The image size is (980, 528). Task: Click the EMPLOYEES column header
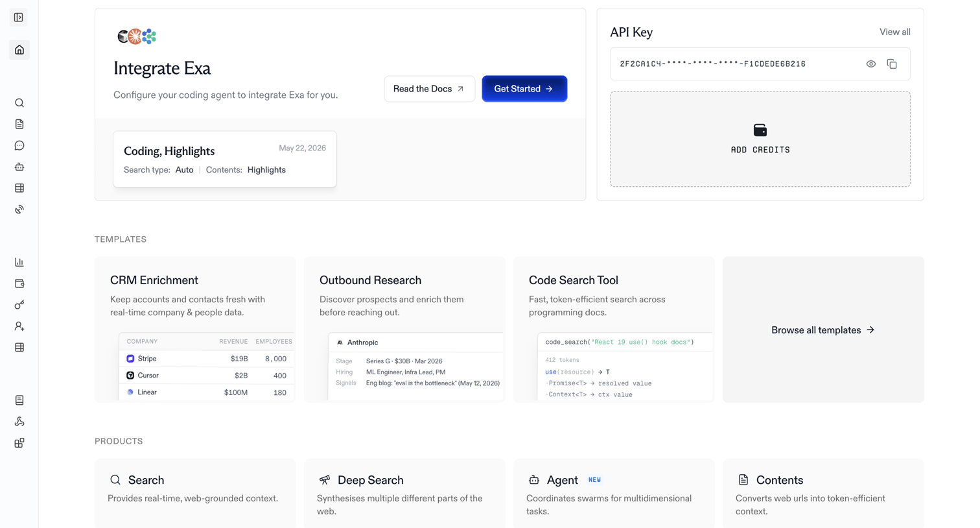coord(274,342)
